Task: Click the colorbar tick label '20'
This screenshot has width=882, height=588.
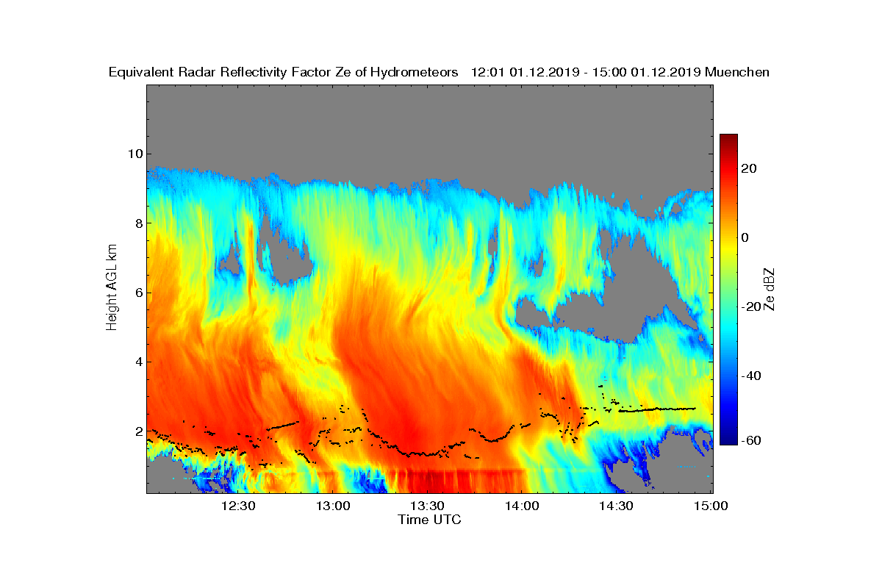Action: (749, 168)
